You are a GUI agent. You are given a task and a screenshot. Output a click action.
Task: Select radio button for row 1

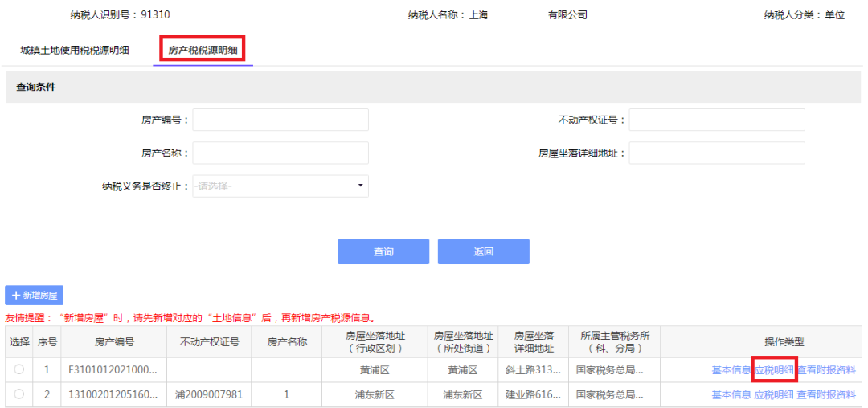pos(18,370)
